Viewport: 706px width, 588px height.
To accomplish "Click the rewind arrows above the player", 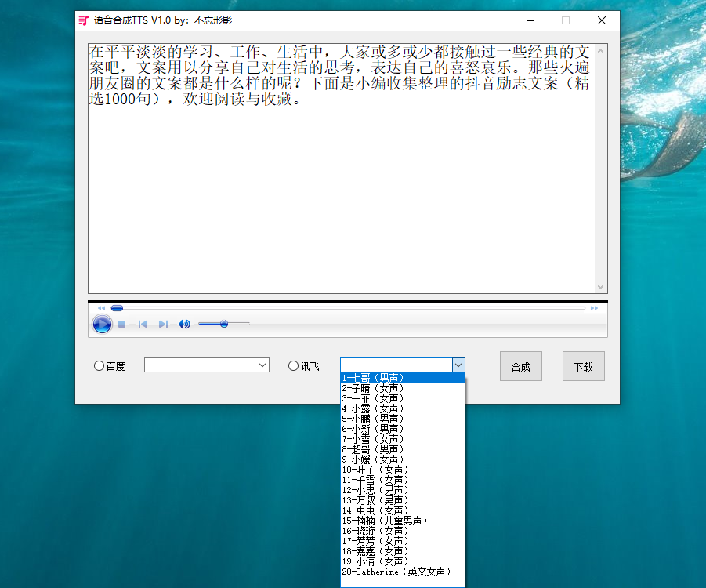I will pyautogui.click(x=101, y=308).
